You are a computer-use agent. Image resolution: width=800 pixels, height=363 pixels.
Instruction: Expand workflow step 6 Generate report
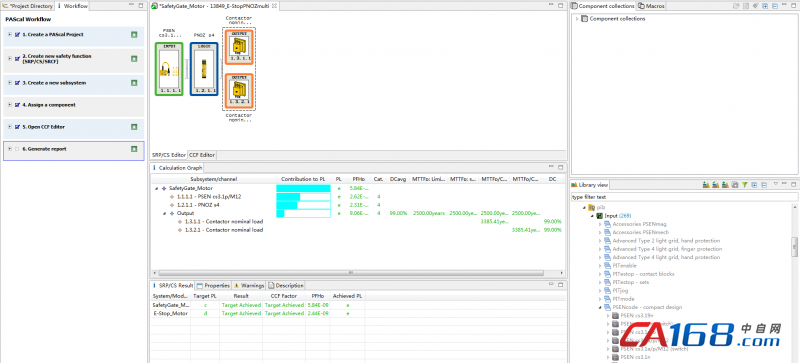(x=10, y=149)
